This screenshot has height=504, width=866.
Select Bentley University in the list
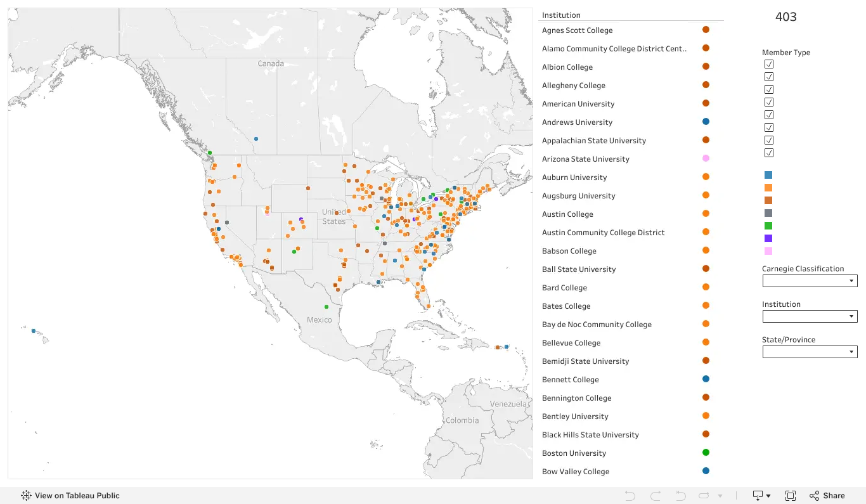575,417
